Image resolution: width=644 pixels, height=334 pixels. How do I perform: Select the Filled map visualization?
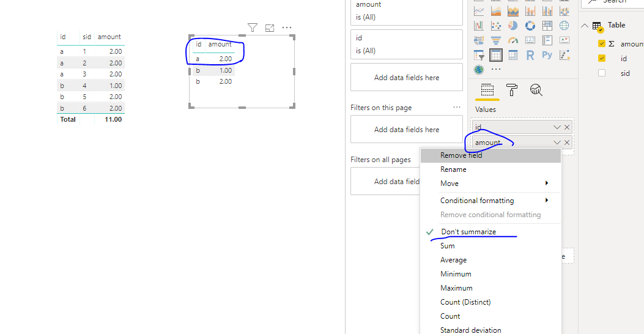pyautogui.click(x=479, y=40)
